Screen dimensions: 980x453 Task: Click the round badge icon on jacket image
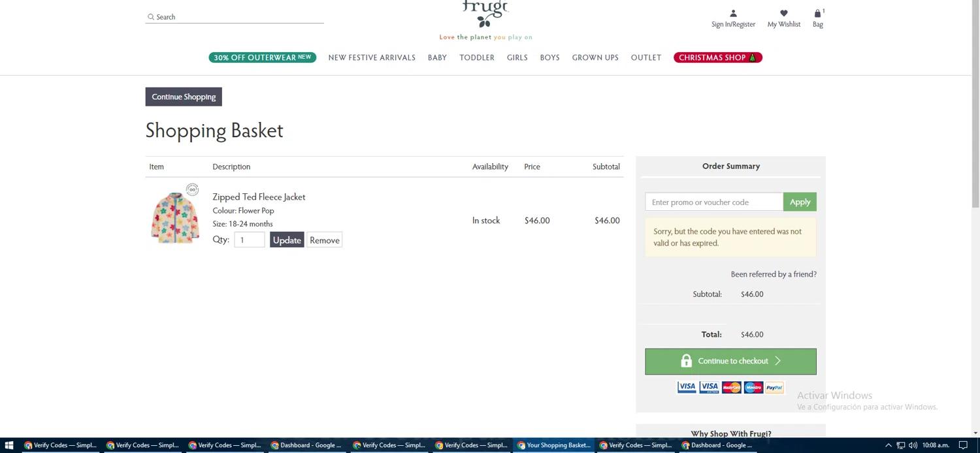coord(192,189)
